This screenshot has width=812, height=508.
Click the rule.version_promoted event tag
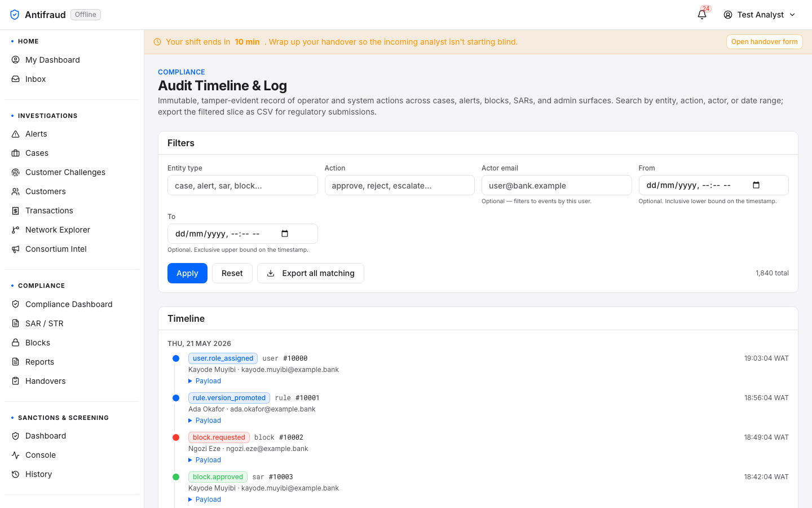coord(229,398)
